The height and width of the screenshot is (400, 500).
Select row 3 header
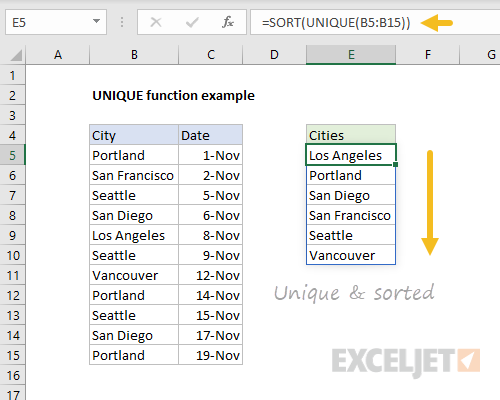13,115
